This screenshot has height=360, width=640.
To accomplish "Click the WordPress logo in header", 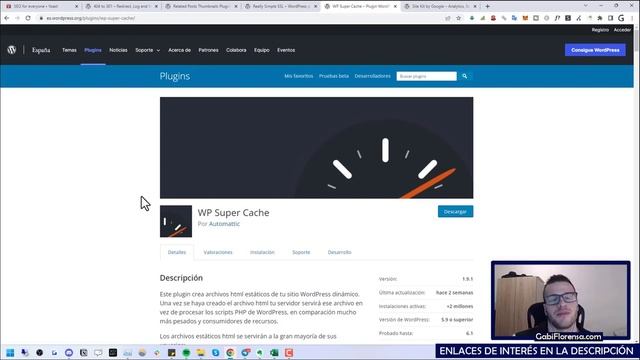I will tap(12, 50).
